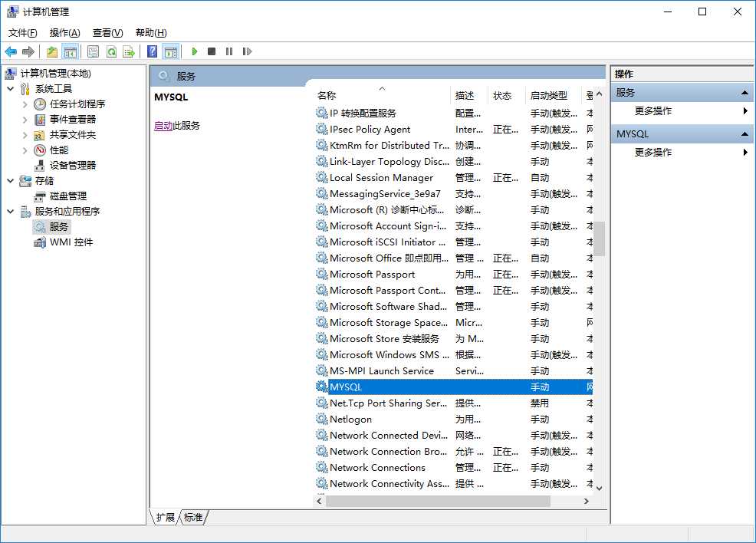Open 更多操作 submenu under 服务

click(x=652, y=111)
